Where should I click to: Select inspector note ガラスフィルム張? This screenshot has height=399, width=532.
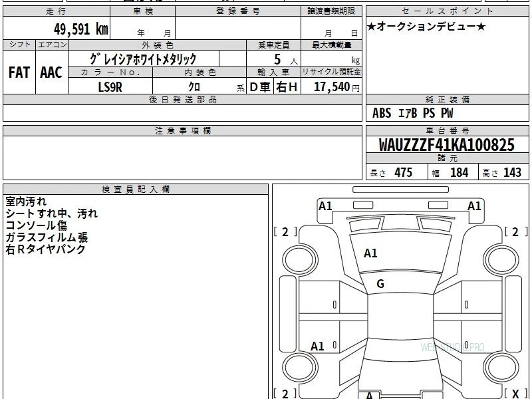tap(47, 237)
